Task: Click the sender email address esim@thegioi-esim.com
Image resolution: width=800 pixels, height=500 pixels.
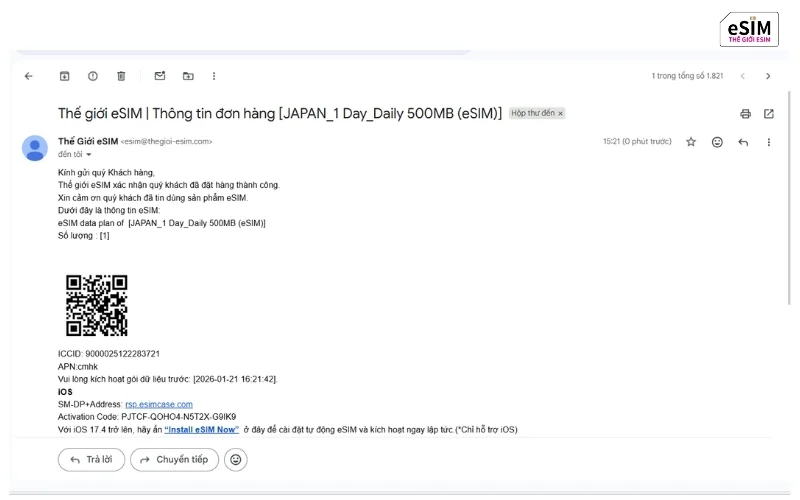Action: point(166,141)
